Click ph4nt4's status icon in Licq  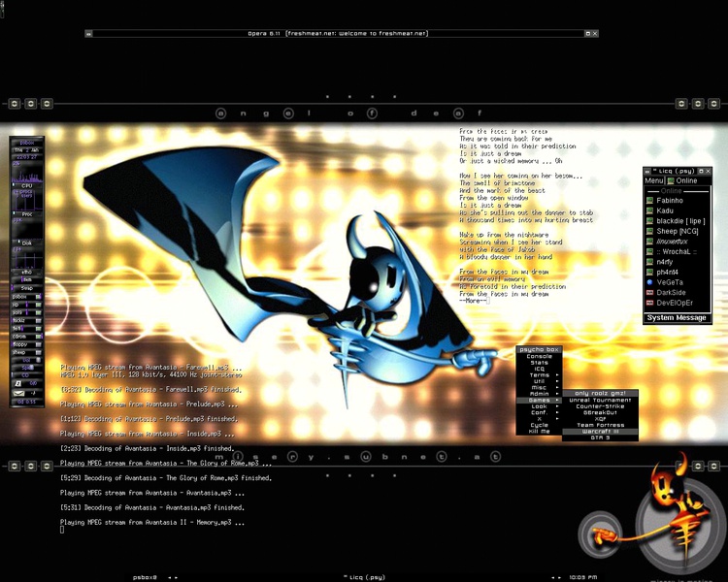[650, 272]
